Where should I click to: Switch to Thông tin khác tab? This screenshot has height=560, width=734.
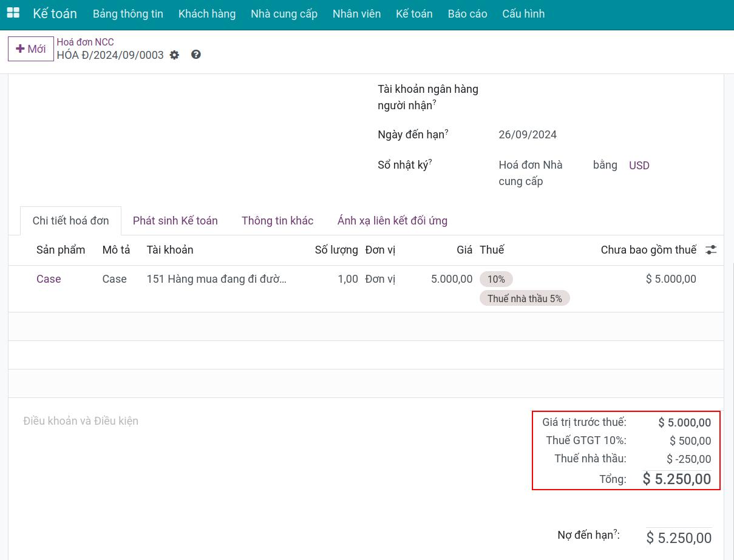pos(277,221)
